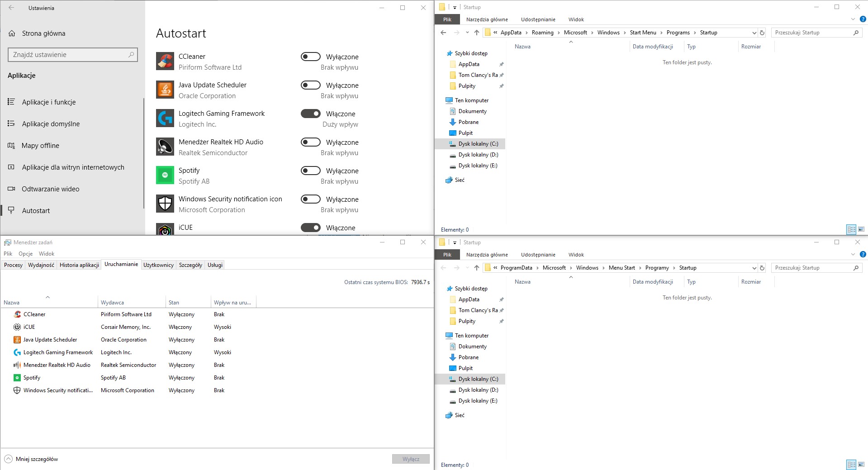Toggle Java Update Scheduler autostart switch
This screenshot has width=868, height=470.
click(x=311, y=85)
